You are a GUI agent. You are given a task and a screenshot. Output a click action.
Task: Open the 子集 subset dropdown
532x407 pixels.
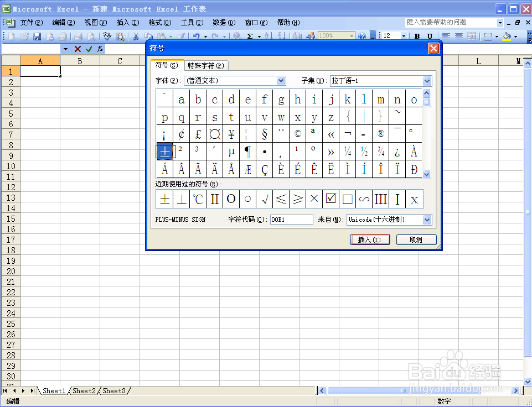click(x=427, y=81)
